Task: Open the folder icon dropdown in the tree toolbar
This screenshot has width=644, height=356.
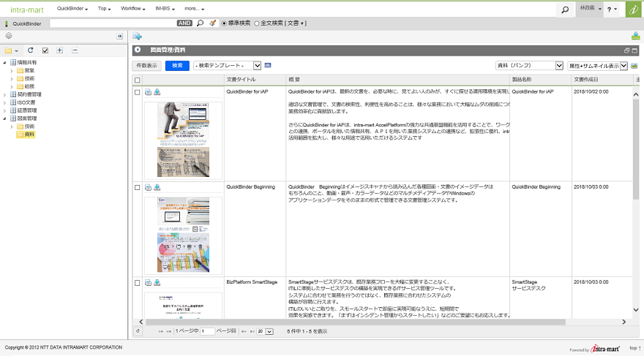Action: pyautogui.click(x=12, y=50)
